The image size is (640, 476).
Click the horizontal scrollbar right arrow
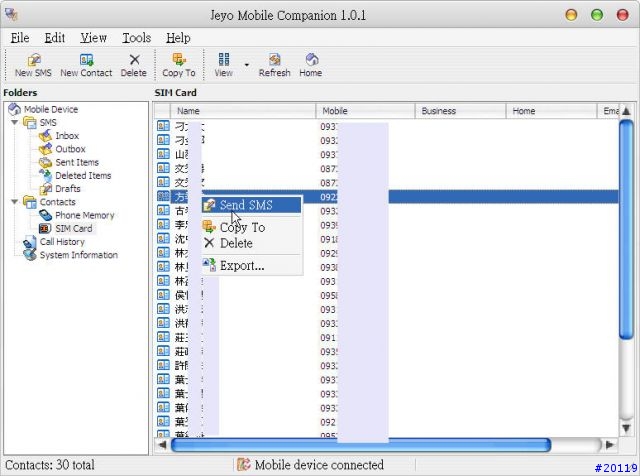pos(610,445)
